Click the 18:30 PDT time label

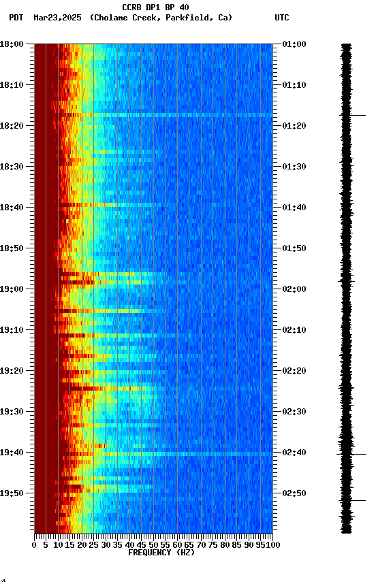(x=12, y=167)
